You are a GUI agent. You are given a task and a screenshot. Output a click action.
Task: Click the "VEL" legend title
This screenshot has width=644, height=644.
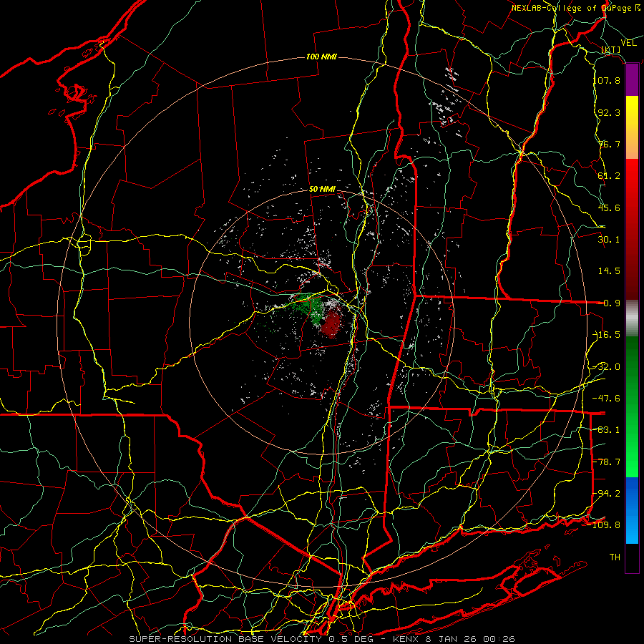pos(628,43)
